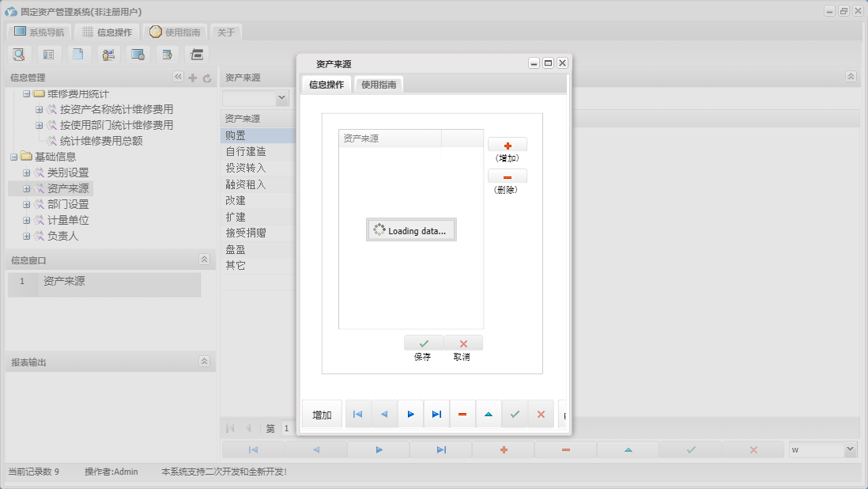The height and width of the screenshot is (489, 868).
Task: Click the operator presentation toolbar icon
Action: 108,54
